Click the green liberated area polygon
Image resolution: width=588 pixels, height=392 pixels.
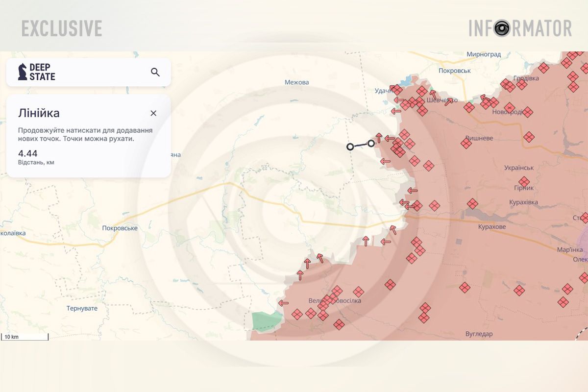267,321
